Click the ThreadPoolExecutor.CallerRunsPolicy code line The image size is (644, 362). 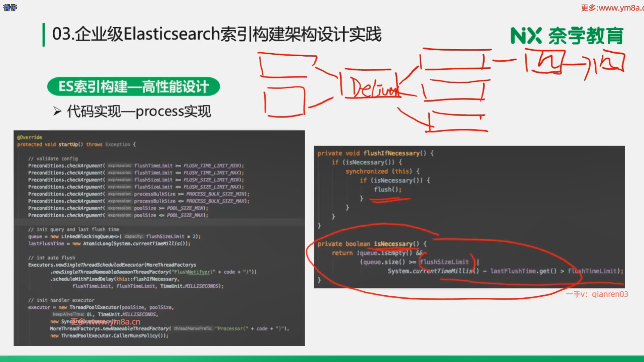(109, 336)
